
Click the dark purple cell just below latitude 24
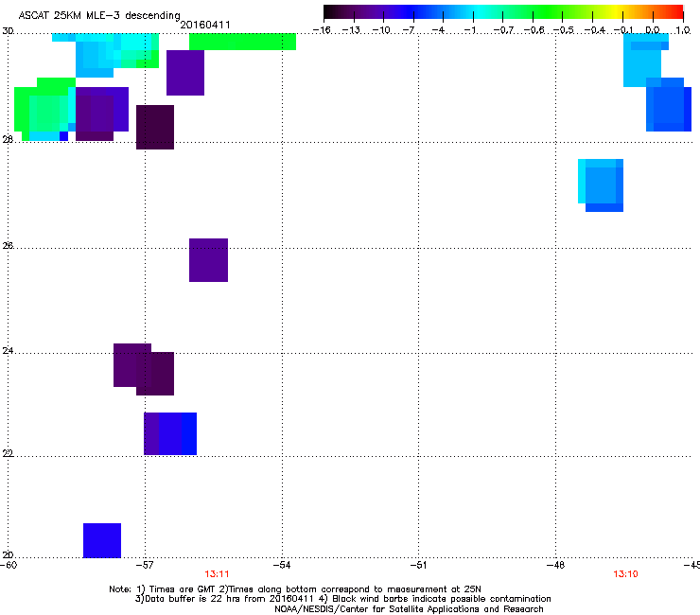coord(155,374)
